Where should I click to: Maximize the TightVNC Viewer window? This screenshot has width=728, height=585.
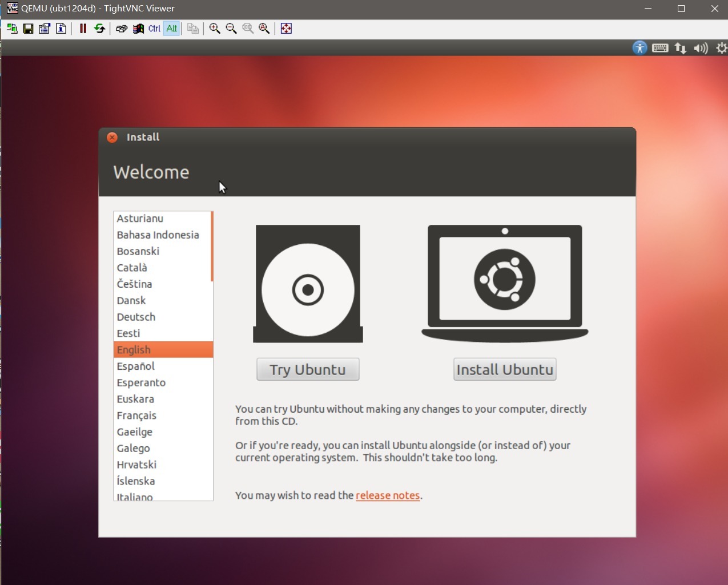pyautogui.click(x=681, y=9)
